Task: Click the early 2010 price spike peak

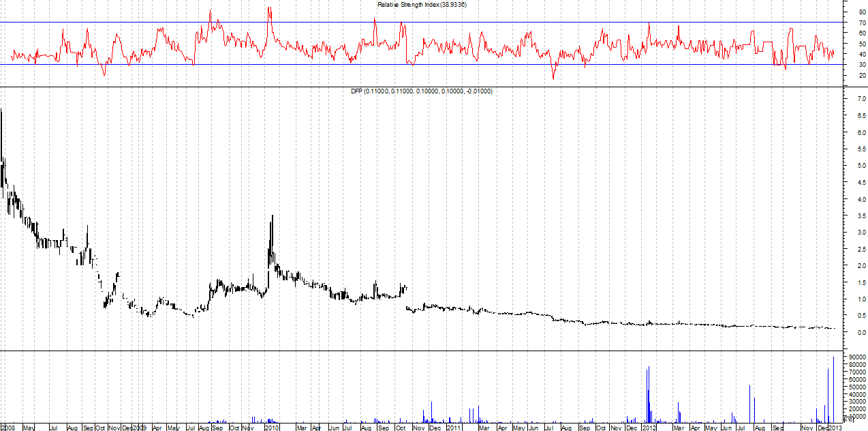Action: [x=273, y=217]
